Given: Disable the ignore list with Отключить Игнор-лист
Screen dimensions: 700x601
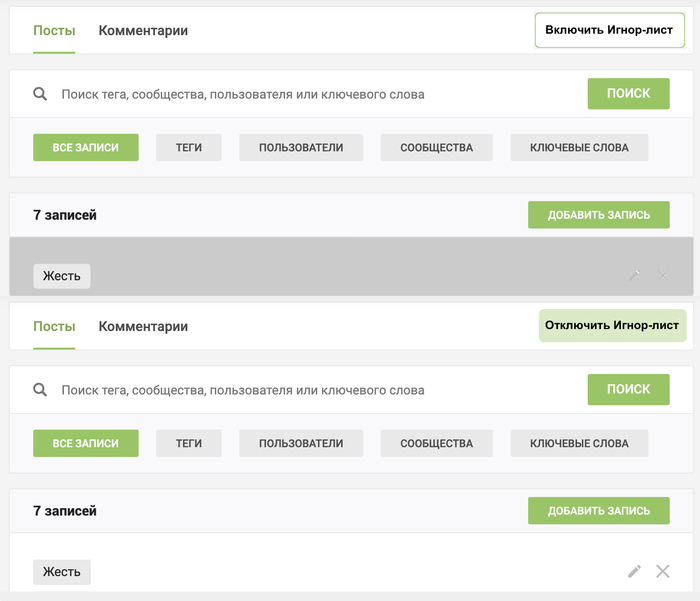Looking at the screenshot, I should click(x=612, y=326).
